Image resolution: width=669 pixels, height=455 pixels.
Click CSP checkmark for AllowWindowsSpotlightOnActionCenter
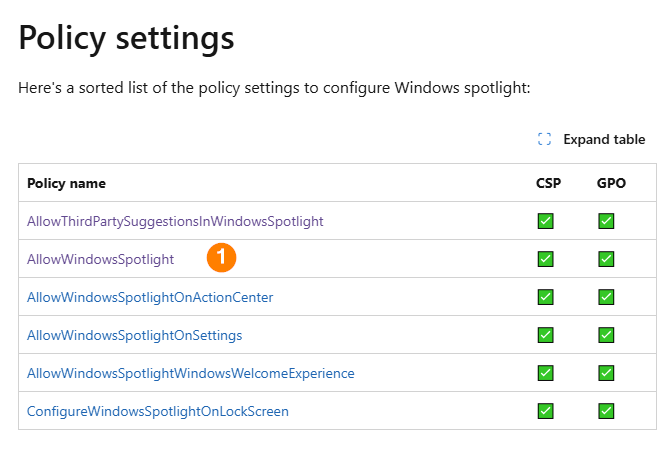pos(546,297)
